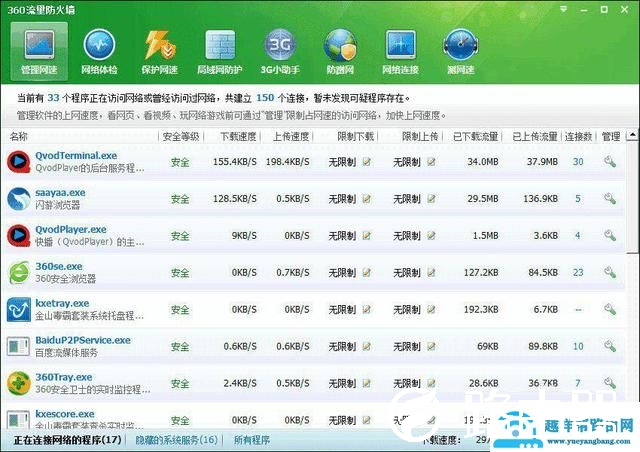The height and width of the screenshot is (452, 640).
Task: Sort by 已上传流量 column header
Action: coord(535,136)
